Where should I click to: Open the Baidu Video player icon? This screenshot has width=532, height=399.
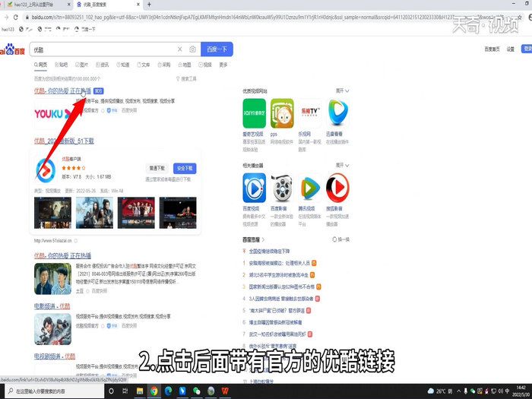point(254,188)
